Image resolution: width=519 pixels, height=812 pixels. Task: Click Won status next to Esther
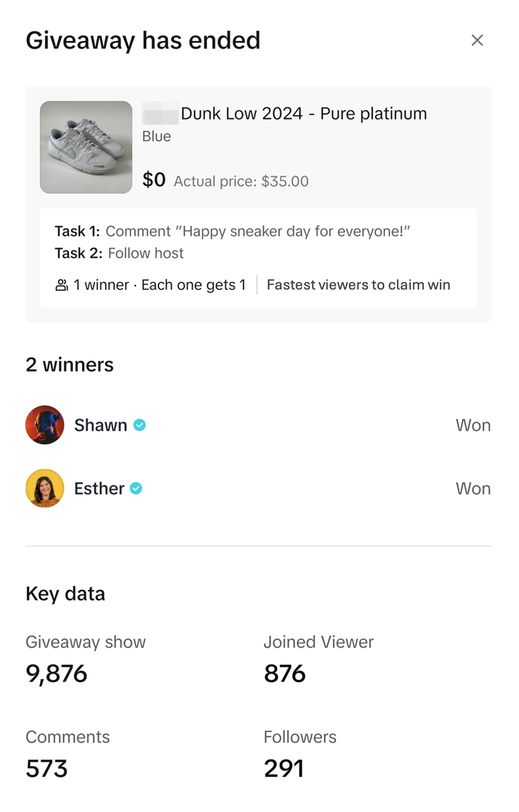pos(473,488)
